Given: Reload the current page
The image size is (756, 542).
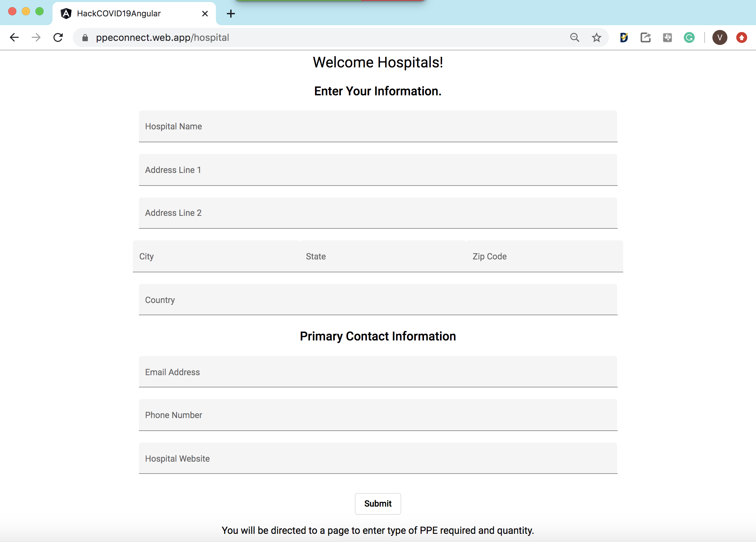Looking at the screenshot, I should 58,37.
